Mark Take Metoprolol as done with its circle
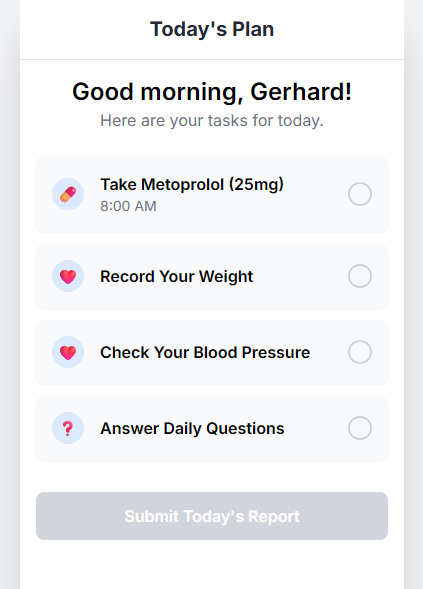Screen dimensions: 423x589 [360, 194]
